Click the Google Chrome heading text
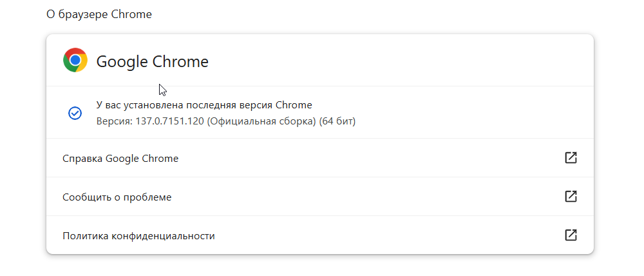Image resolution: width=644 pixels, height=276 pixels. [153, 62]
